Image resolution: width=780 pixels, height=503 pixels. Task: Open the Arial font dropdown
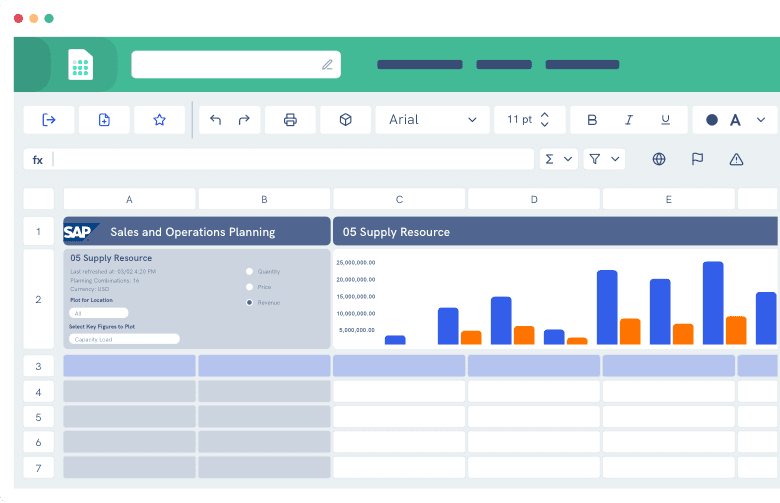[x=432, y=120]
